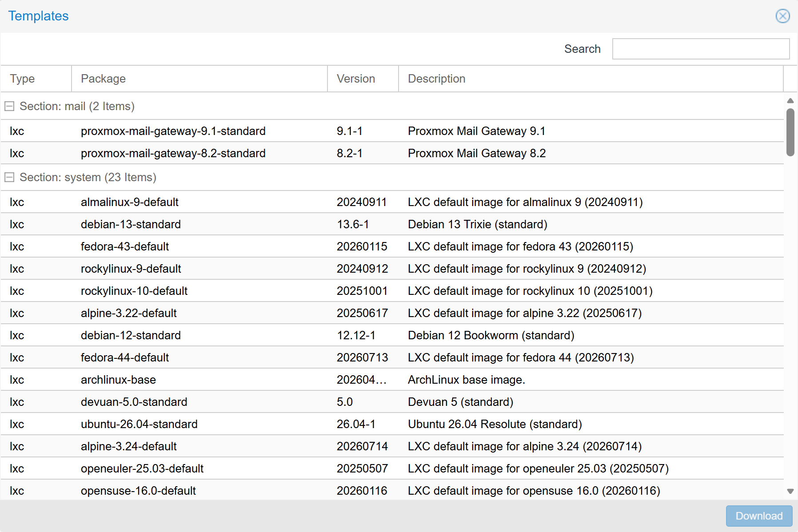Viewport: 798px width, 532px height.
Task: Select the rockylinux-9-default template
Action: [392, 269]
